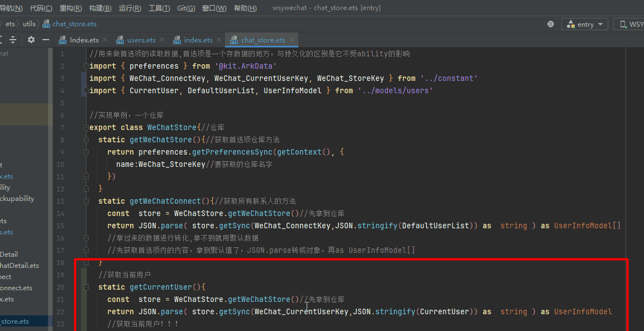Open the 工具(T) tools menu
The height and width of the screenshot is (331, 644).
click(x=159, y=8)
